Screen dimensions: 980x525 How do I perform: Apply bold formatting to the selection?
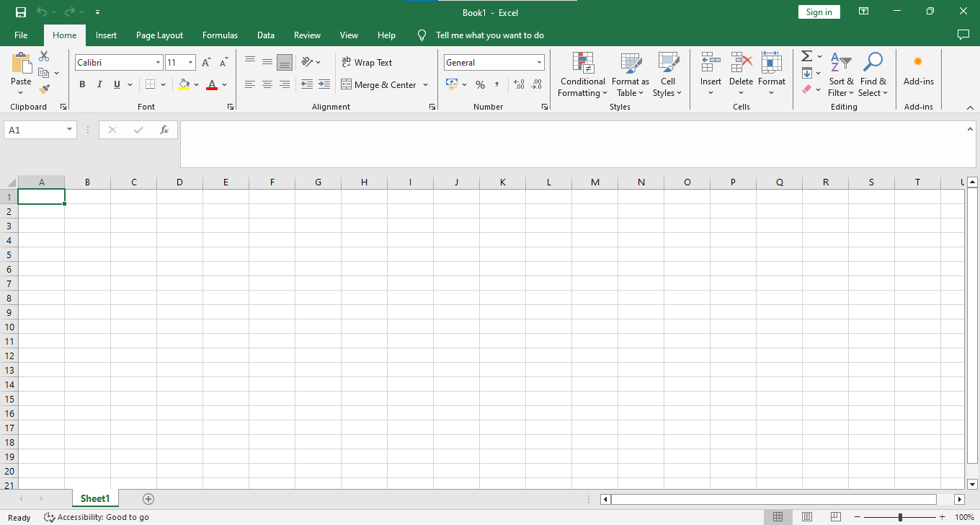(x=82, y=84)
